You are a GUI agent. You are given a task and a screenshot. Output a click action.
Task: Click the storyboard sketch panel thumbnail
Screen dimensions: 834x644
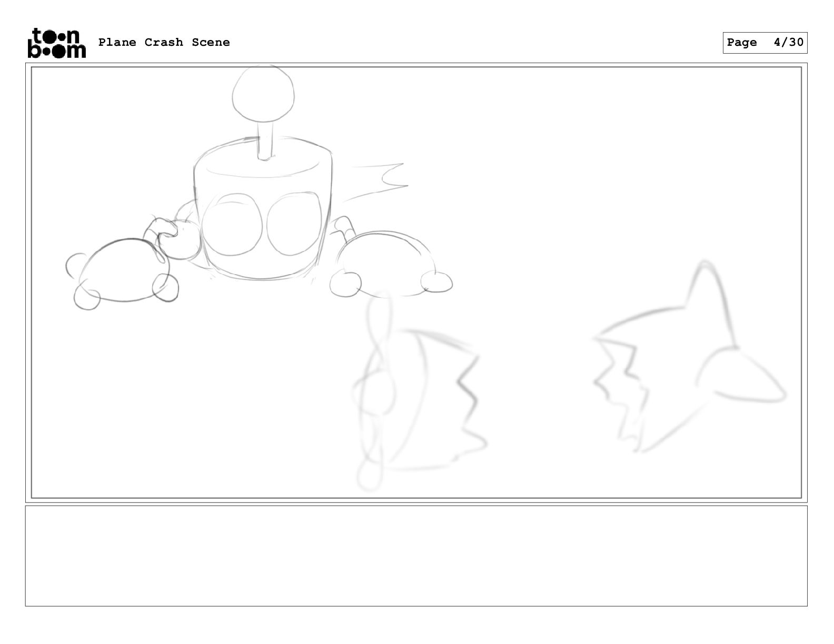tap(416, 283)
